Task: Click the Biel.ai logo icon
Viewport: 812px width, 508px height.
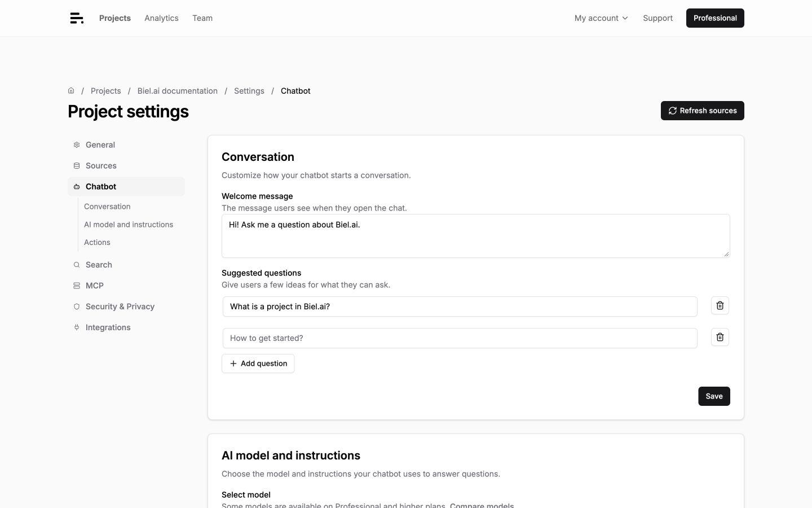Action: click(x=77, y=18)
